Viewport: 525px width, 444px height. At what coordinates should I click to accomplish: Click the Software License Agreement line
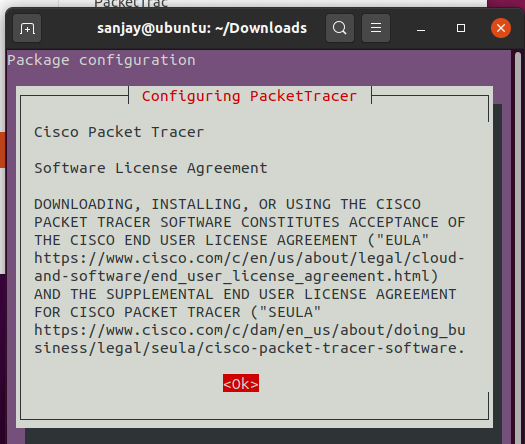pyautogui.click(x=151, y=168)
